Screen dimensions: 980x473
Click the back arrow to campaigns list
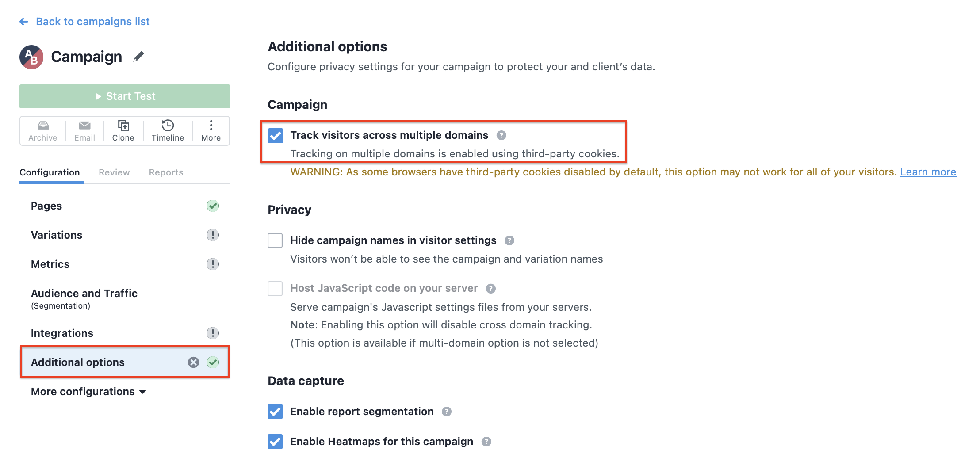24,22
